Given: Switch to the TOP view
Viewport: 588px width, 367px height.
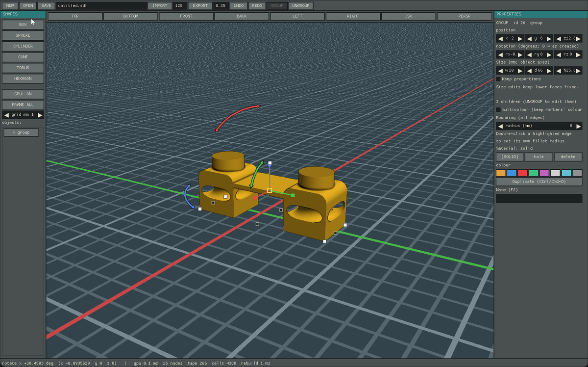Looking at the screenshot, I should [75, 16].
